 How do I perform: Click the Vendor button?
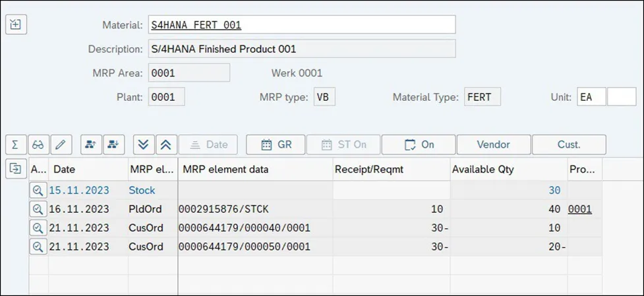tap(494, 144)
